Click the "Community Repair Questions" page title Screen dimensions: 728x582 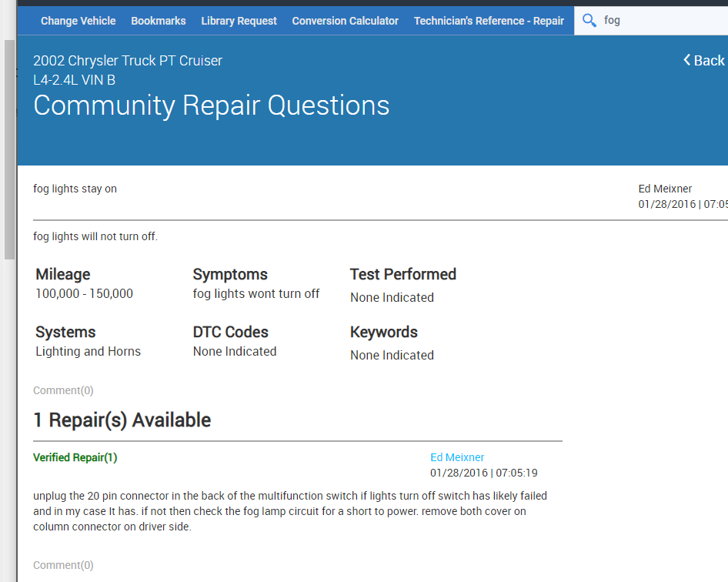212,105
